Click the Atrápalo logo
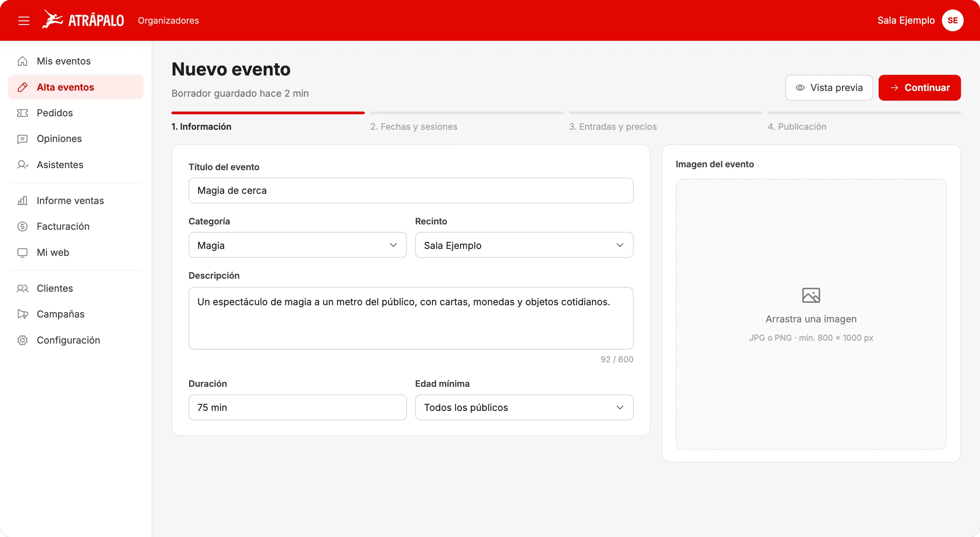This screenshot has width=980, height=537. click(x=83, y=20)
